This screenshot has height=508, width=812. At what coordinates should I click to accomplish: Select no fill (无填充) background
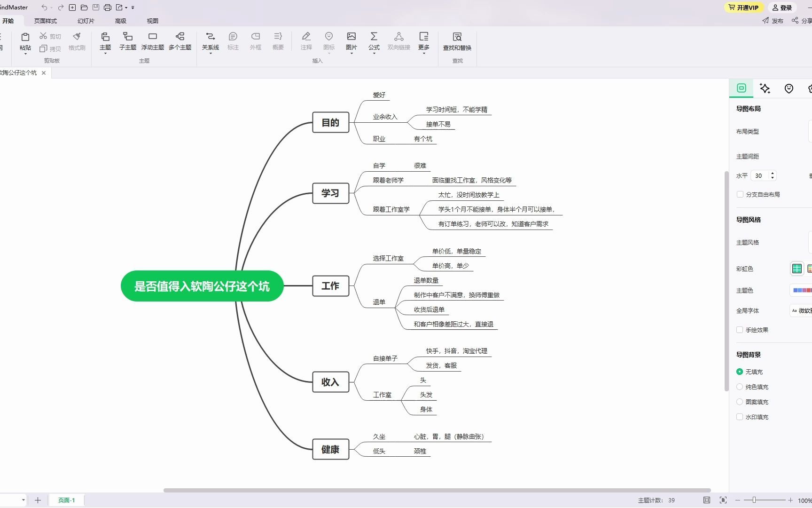[x=740, y=372]
